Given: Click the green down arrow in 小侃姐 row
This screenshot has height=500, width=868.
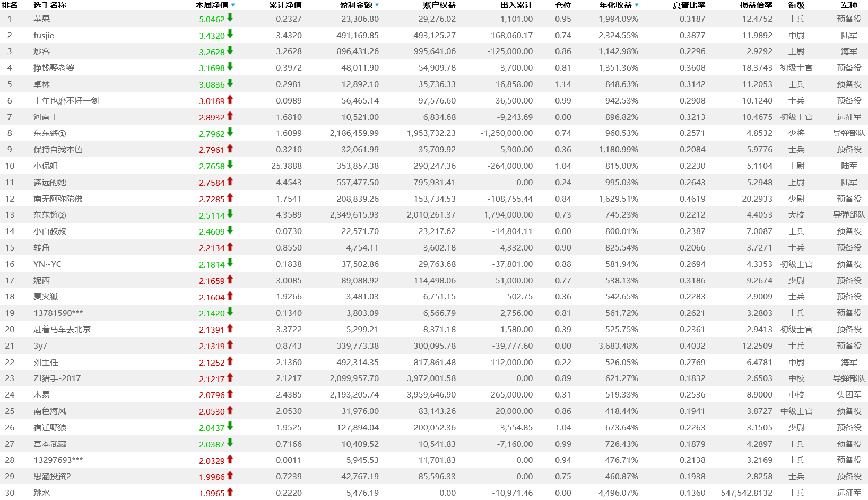Looking at the screenshot, I should coord(230,165).
